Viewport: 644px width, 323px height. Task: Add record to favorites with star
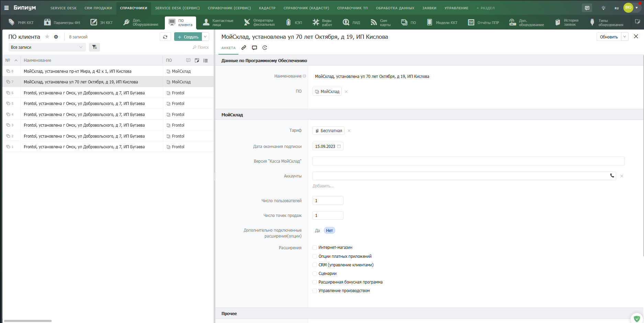[x=47, y=37]
